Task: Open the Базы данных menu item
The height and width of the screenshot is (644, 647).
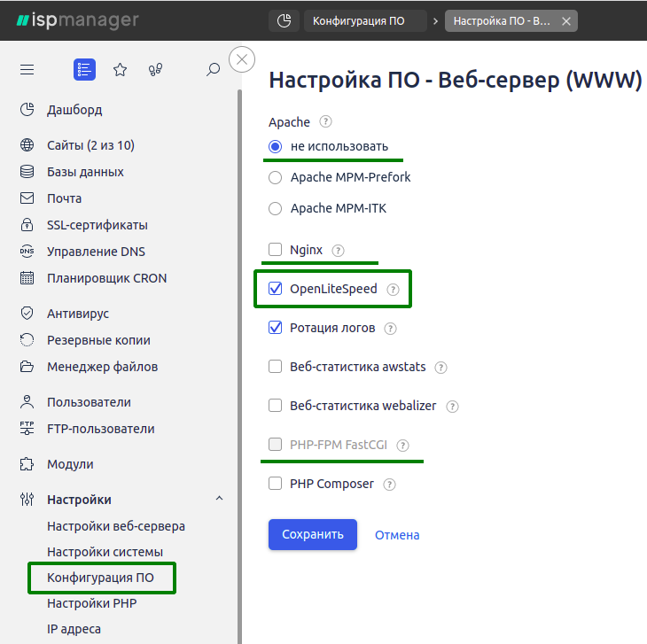Action: [85, 172]
